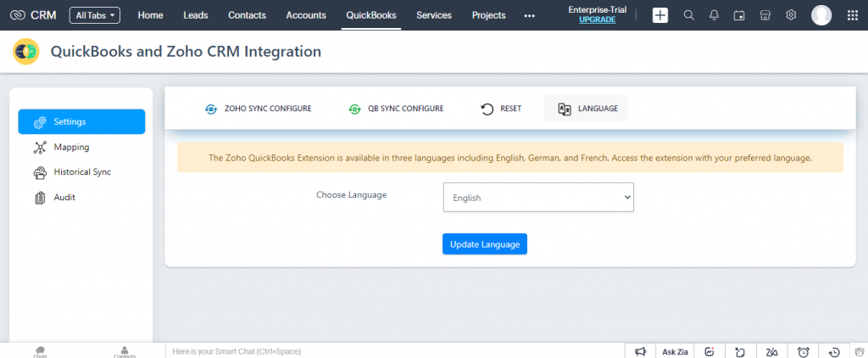868x358 pixels.
Task: Open the calendar icon in top bar
Action: (x=739, y=15)
